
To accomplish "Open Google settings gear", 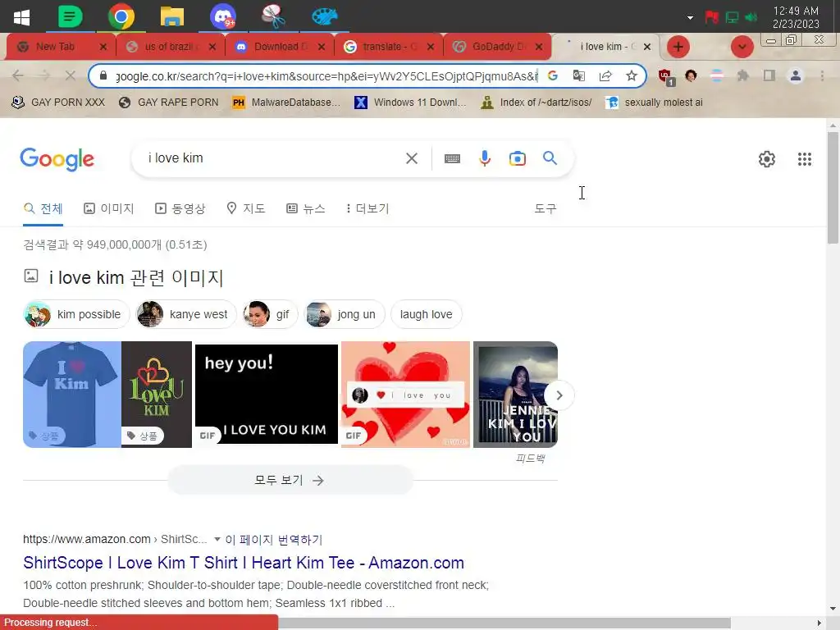I will coord(767,159).
